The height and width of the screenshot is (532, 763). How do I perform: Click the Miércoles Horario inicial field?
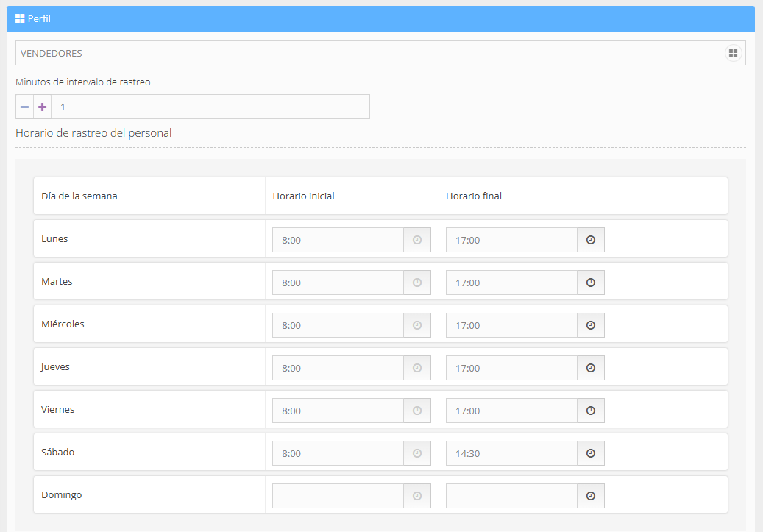338,325
